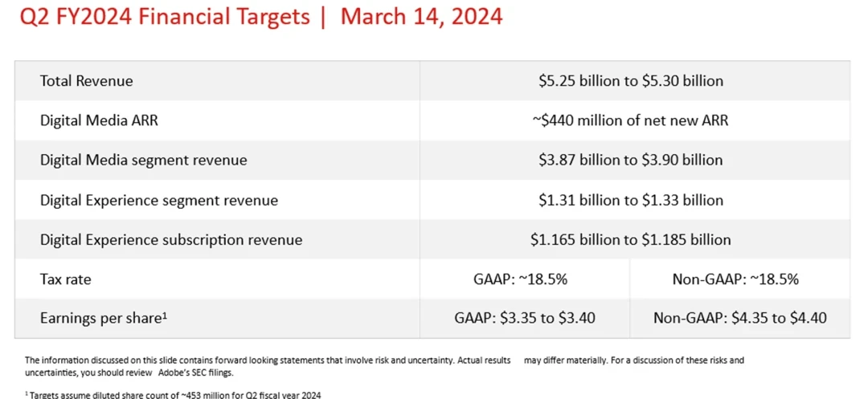The height and width of the screenshot is (399, 868).
Task: Select the Non-GAAP: $4.35 to $4.40 cell
Action: pos(739,319)
